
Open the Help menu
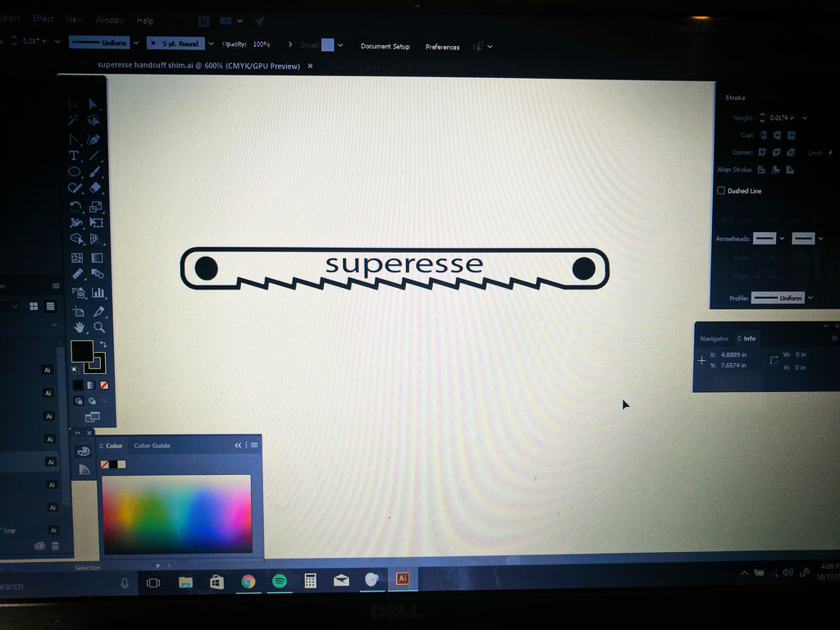point(145,21)
